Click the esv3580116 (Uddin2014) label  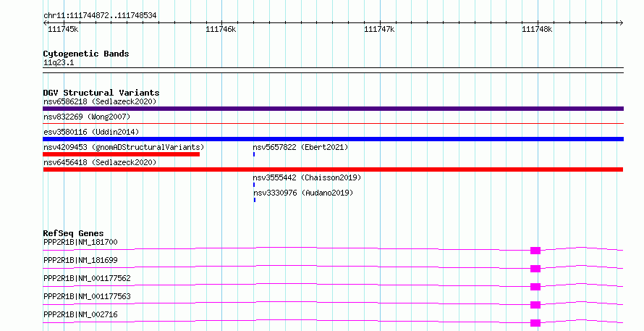point(91,132)
